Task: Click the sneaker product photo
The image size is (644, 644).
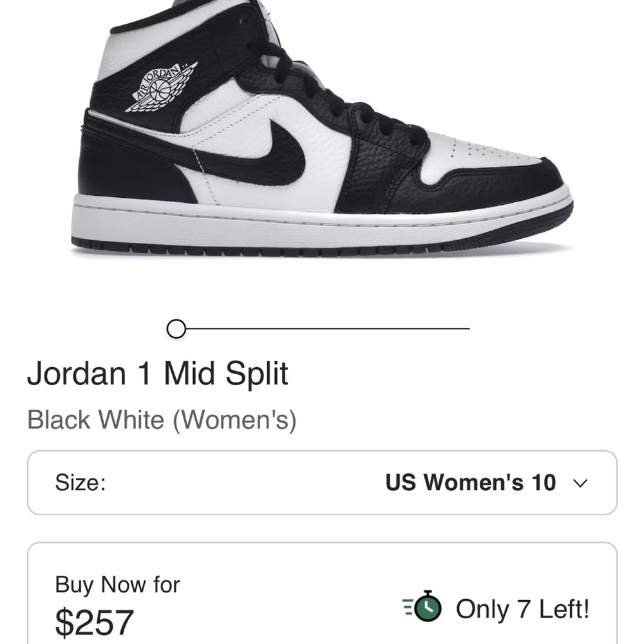Action: pos(322,129)
